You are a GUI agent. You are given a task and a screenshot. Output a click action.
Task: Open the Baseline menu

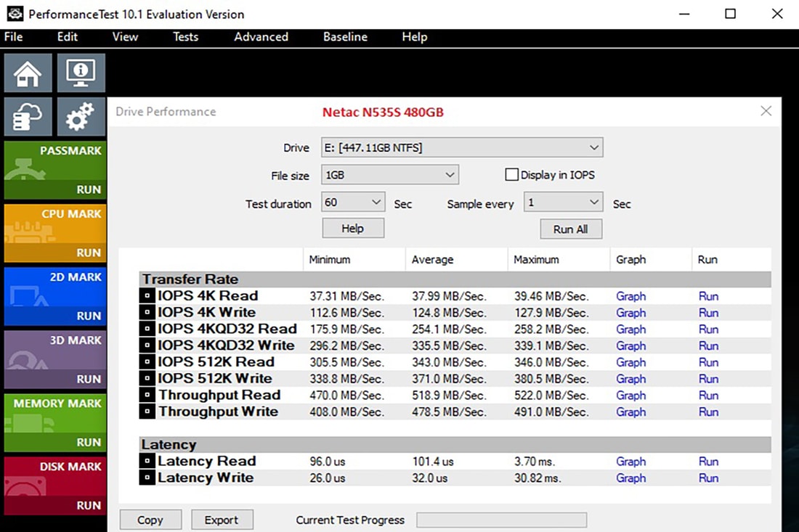[345, 37]
